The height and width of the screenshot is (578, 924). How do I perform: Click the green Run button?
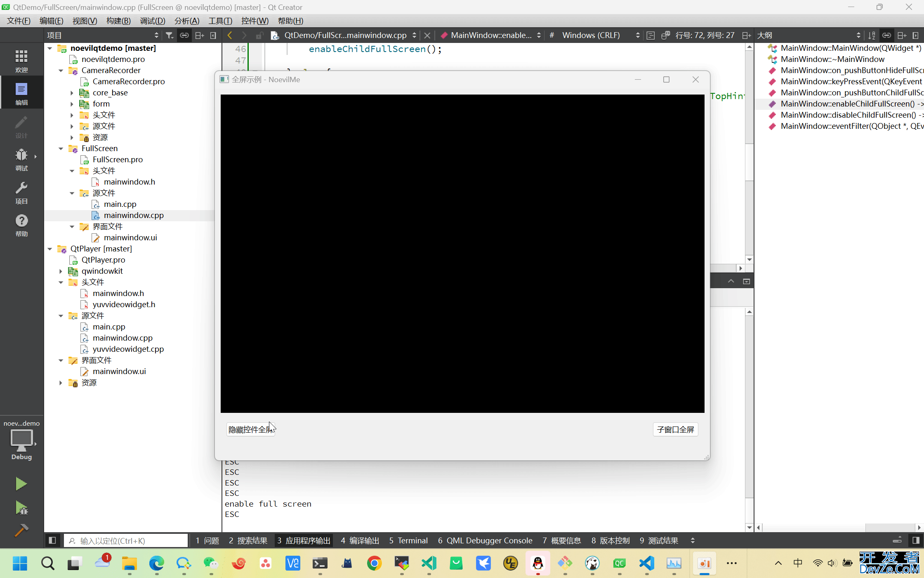(x=21, y=484)
